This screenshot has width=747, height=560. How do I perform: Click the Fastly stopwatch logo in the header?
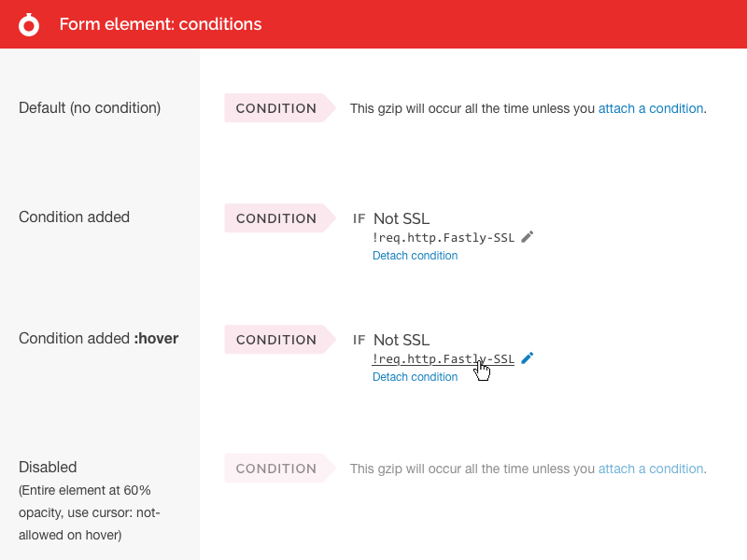coord(29,24)
